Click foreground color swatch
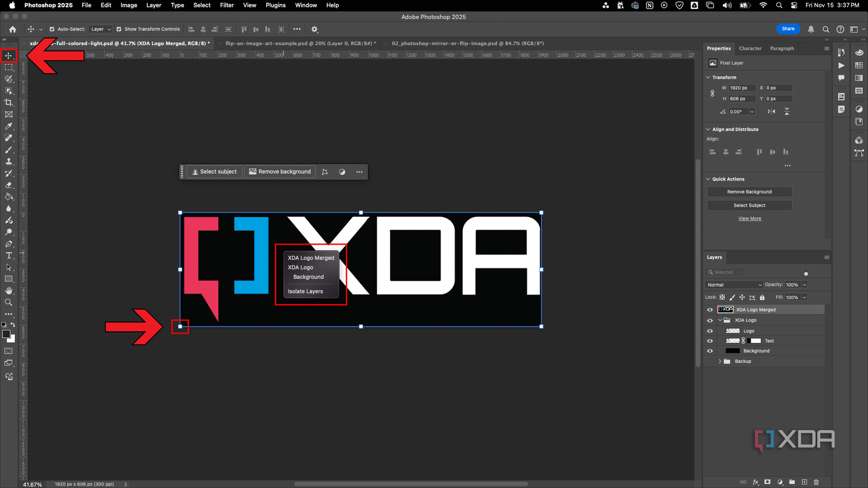This screenshot has width=868, height=488. click(x=6, y=334)
